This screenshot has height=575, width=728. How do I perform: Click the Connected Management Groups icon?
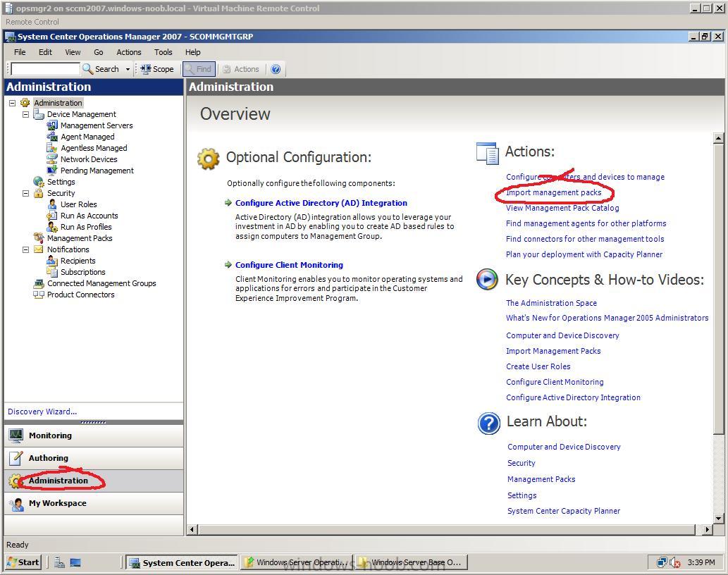pyautogui.click(x=39, y=283)
